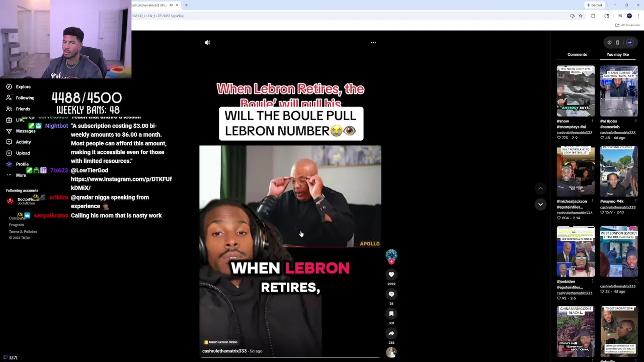Open the #joebiden thumbnail video

tap(576, 251)
